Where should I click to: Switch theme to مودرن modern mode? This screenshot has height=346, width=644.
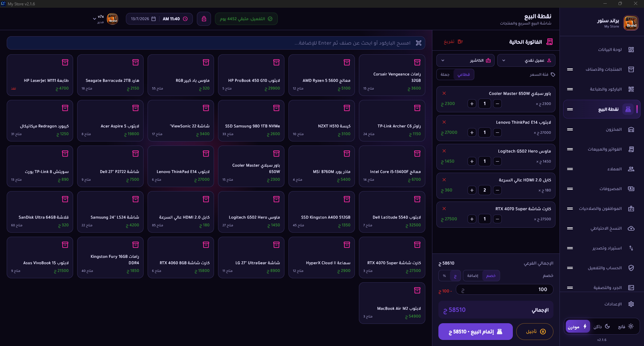point(578,327)
